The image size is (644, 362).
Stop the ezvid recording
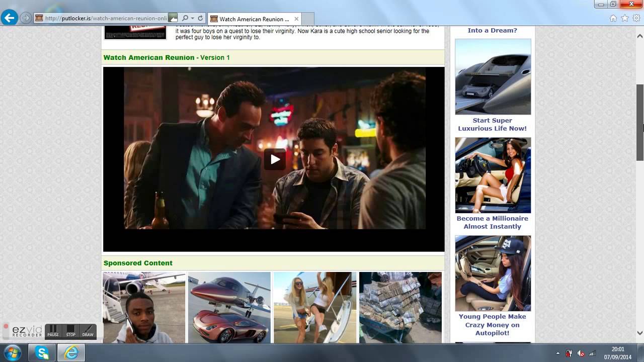click(x=70, y=331)
